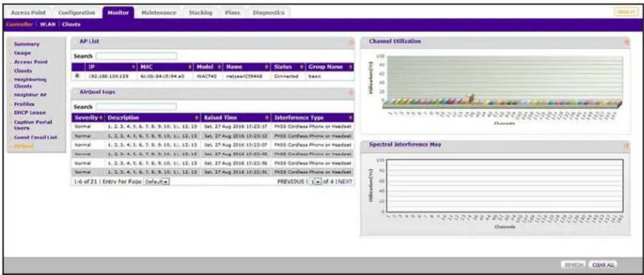644x275 pixels.
Task: Go to the Plans tab
Action: (232, 13)
